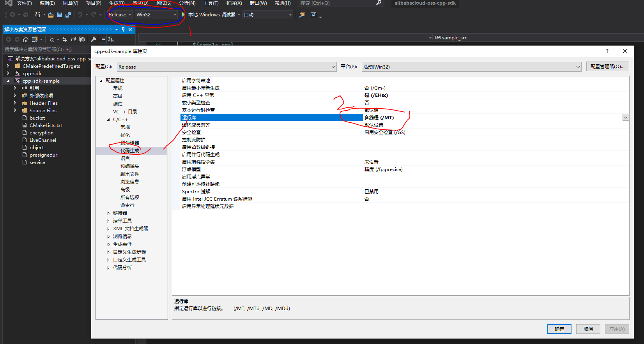Open the 工具(T) menu
This screenshot has height=344, width=644.
(211, 3)
